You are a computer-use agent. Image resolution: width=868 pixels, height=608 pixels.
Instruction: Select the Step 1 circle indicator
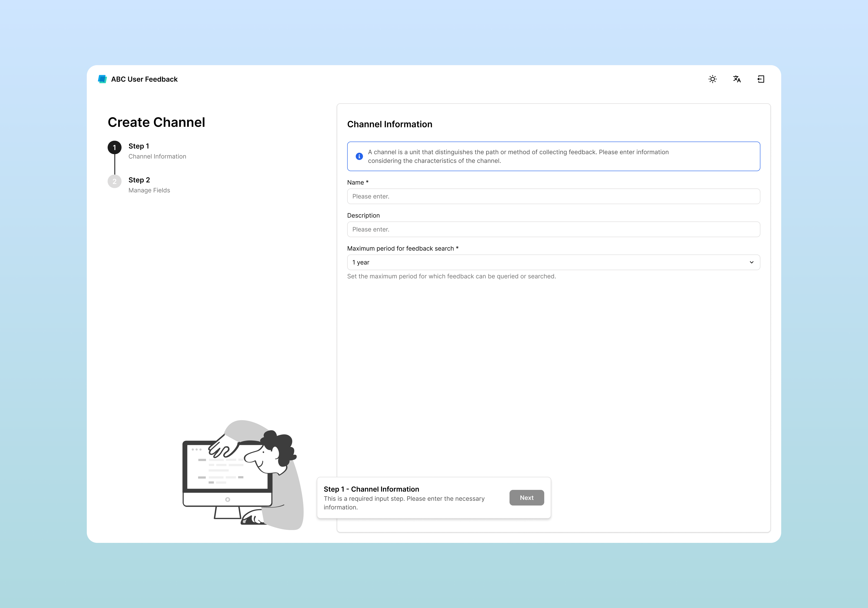tap(115, 148)
